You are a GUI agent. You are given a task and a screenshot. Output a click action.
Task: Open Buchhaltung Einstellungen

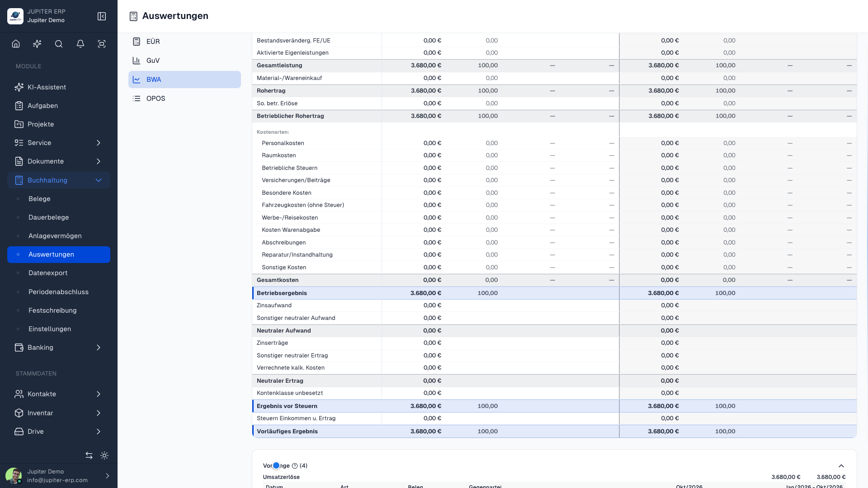[59, 329]
